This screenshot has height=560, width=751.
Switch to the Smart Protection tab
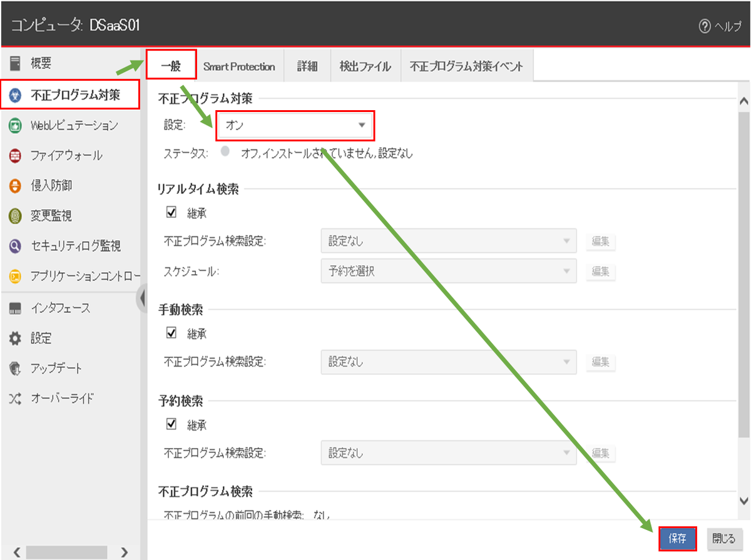[x=238, y=66]
